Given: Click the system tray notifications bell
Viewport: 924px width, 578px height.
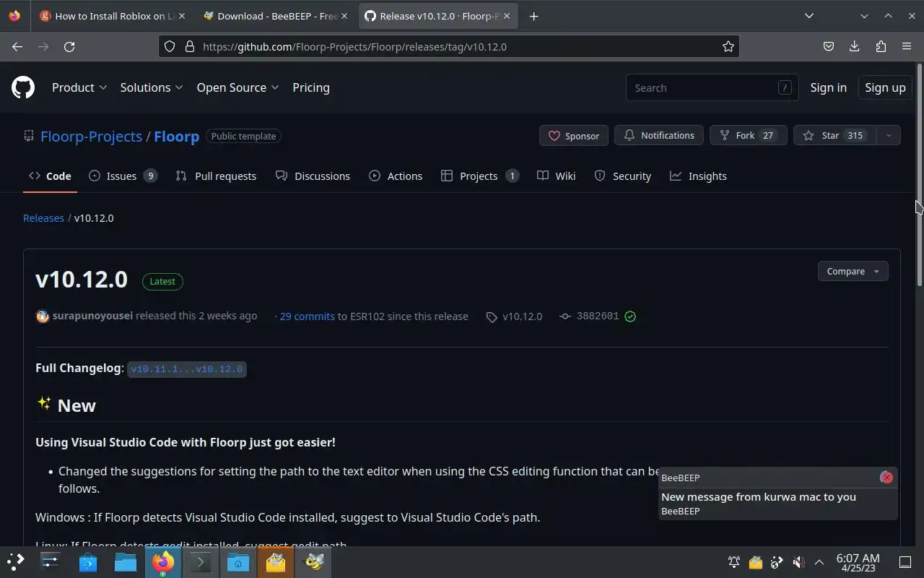Looking at the screenshot, I should (x=733, y=562).
